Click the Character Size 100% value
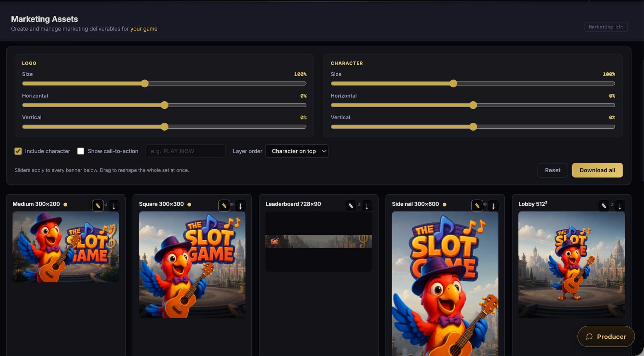This screenshot has width=644, height=356. click(x=609, y=74)
